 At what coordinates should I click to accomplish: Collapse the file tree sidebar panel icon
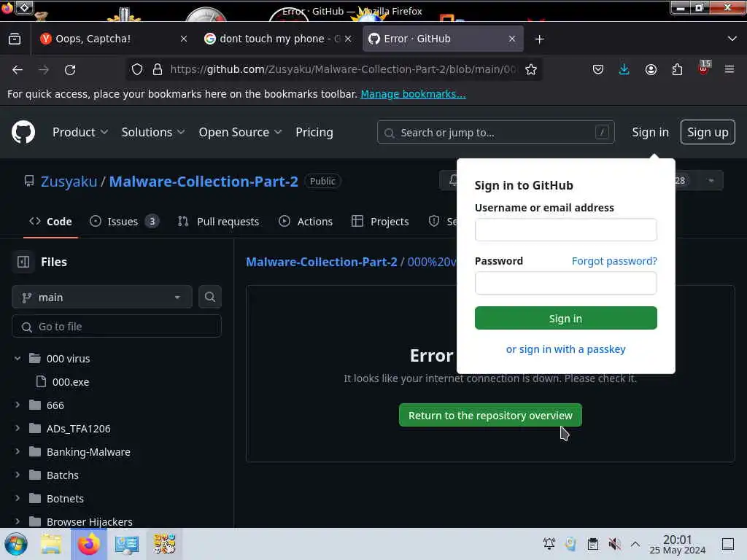23,262
